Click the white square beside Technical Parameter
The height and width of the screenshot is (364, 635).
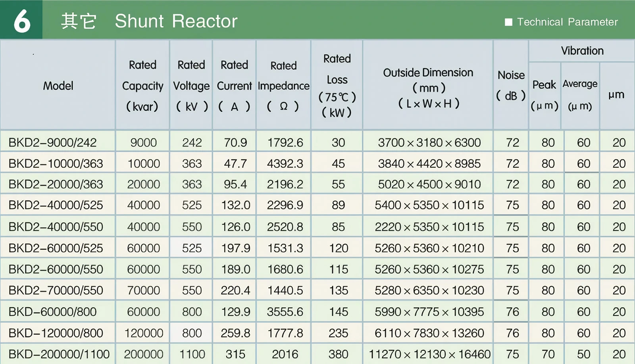(x=508, y=22)
